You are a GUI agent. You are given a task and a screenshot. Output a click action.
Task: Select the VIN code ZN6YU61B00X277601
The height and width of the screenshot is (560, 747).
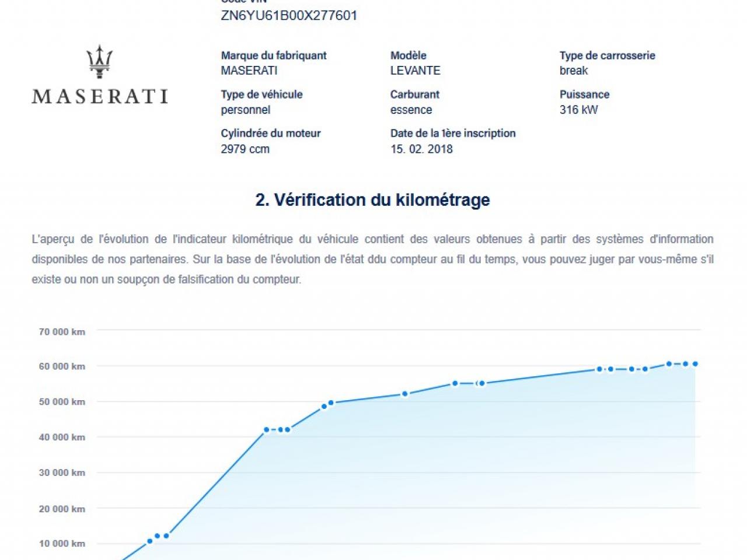[289, 16]
